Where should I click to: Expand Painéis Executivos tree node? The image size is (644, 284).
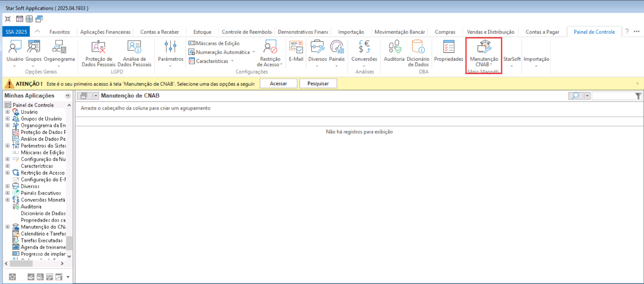coord(7,193)
